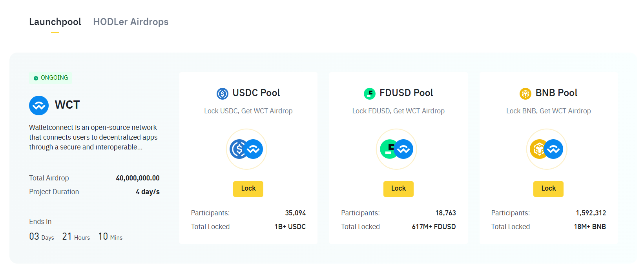Click the BNB icon beside BNB Pool title
The width and height of the screenshot is (644, 273).
pyautogui.click(x=525, y=93)
